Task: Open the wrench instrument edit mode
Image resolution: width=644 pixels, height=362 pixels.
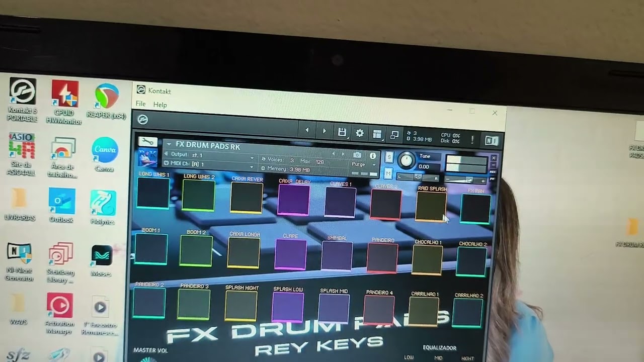Action: pos(147,142)
